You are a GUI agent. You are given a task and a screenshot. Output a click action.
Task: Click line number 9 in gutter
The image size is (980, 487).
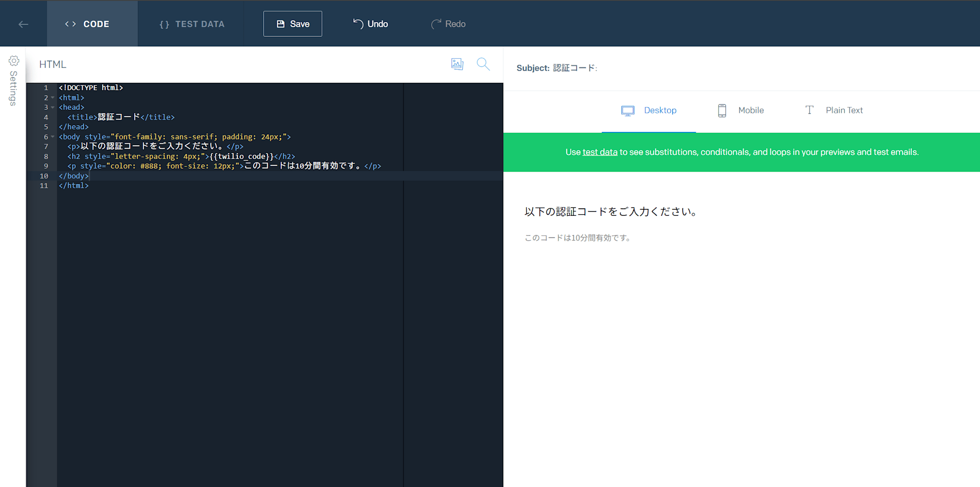[x=46, y=166]
